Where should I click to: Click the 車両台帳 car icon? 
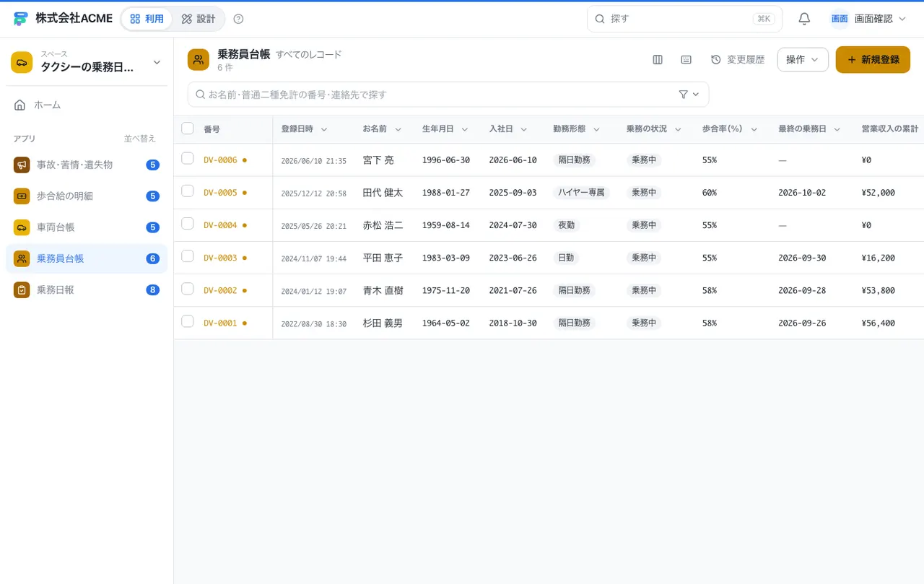click(x=22, y=227)
